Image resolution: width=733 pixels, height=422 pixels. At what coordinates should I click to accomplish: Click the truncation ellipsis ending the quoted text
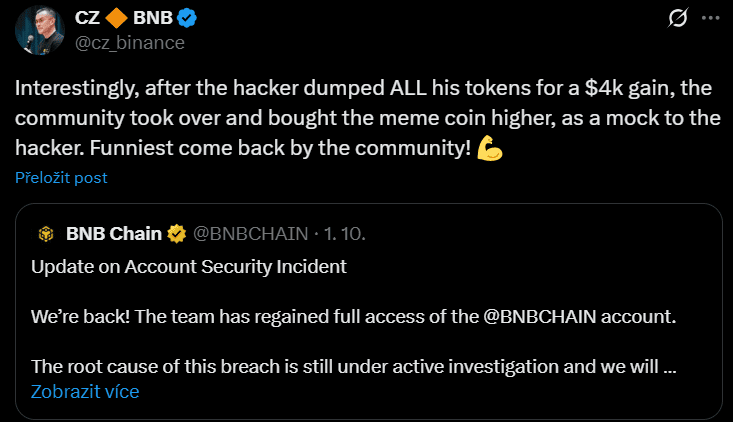671,366
